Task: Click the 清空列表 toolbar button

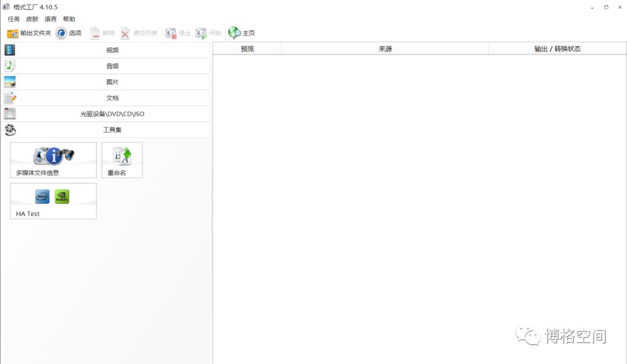Action: click(139, 33)
